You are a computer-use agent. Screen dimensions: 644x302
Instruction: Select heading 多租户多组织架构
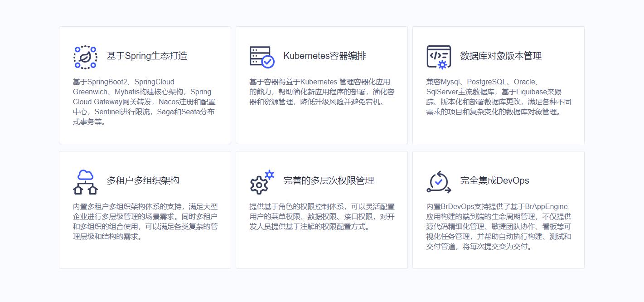coord(143,180)
